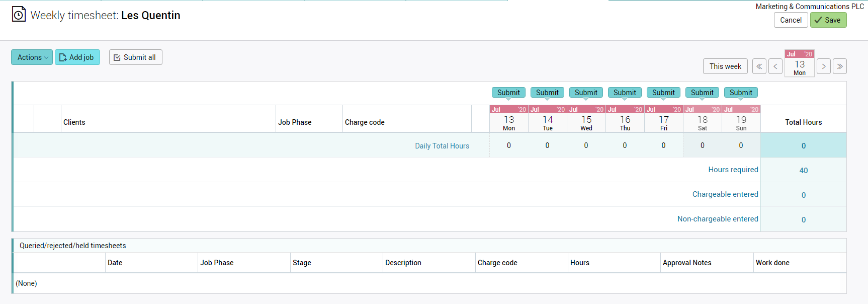
Task: Go to next week arrow
Action: click(823, 66)
